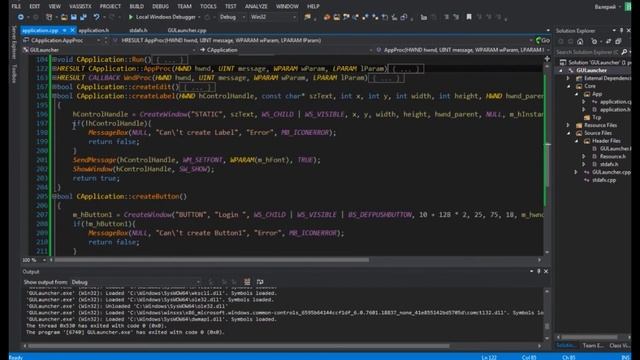Close the Output panel
This screenshot has height=360, width=640.
pyautogui.click(x=546, y=271)
